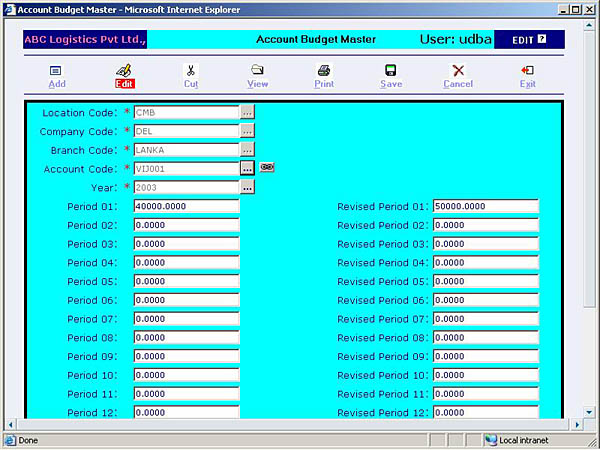The image size is (600, 450).
Task: Click the binoculars icon beside Account Code
Action: (x=267, y=168)
